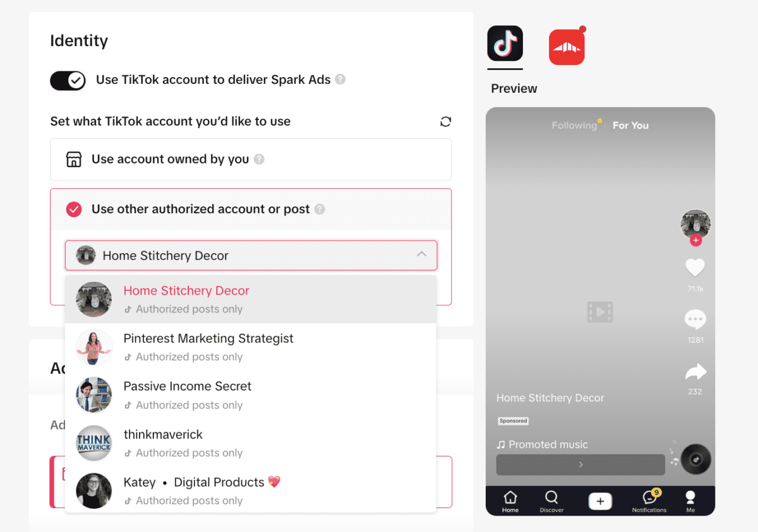Click the Home Stitchery Decor username link
758x532 pixels.
(550, 398)
